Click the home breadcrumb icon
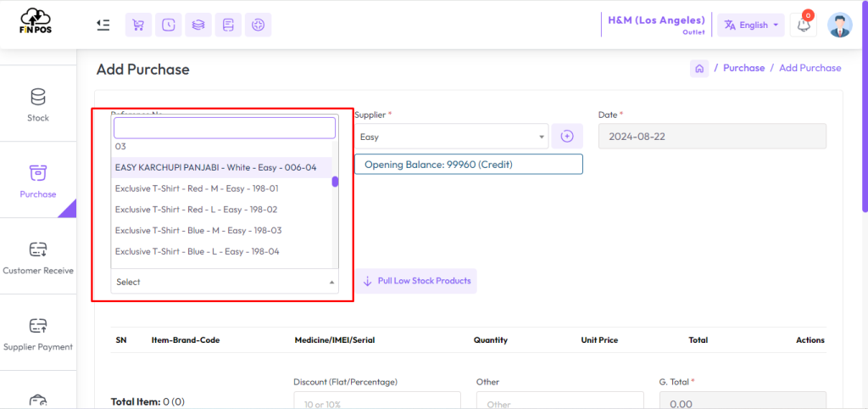The image size is (868, 409). pyautogui.click(x=699, y=68)
